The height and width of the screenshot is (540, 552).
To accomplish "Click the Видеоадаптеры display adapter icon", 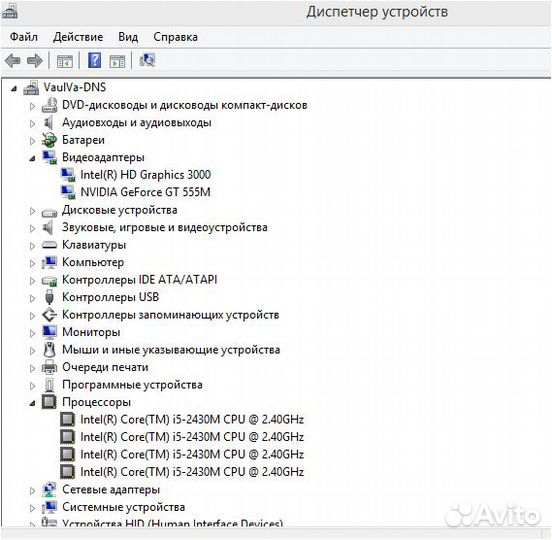I will click(49, 157).
